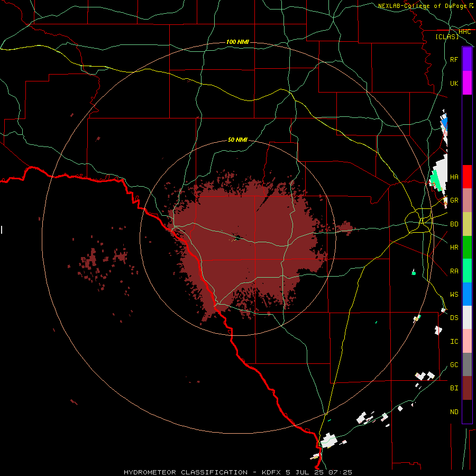Viewport: 476px width, 476px height.
Task: Click the HHC product code label
Action: pyautogui.click(x=465, y=32)
